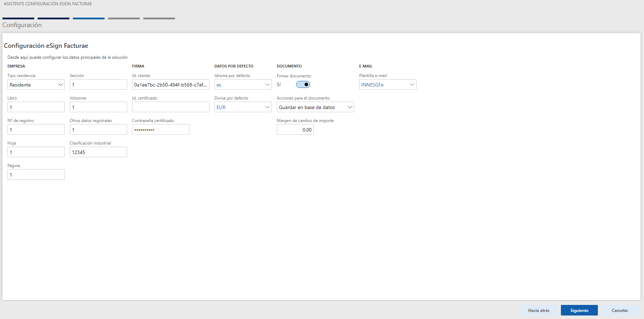Focus the Id. cliente field
This screenshot has height=319, width=644.
[x=171, y=84]
